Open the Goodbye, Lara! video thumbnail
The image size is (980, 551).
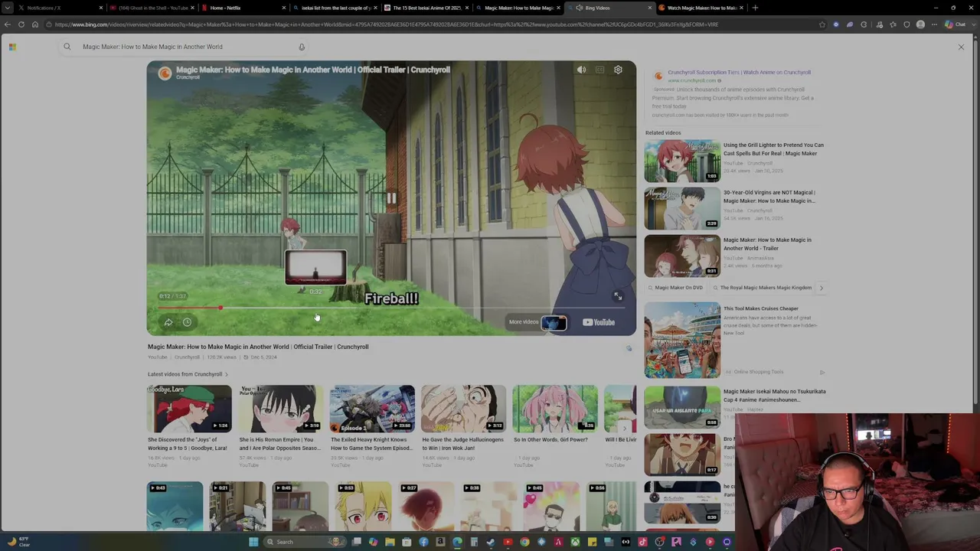(189, 408)
